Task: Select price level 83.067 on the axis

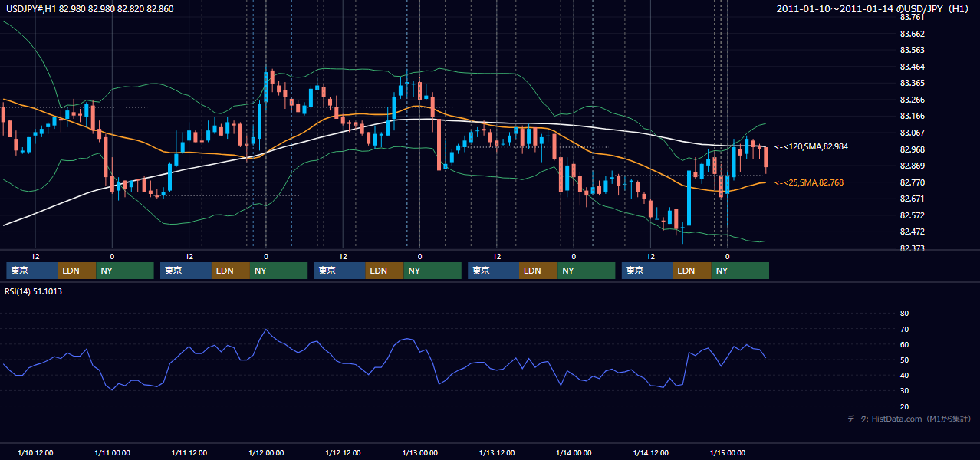Action: click(913, 133)
